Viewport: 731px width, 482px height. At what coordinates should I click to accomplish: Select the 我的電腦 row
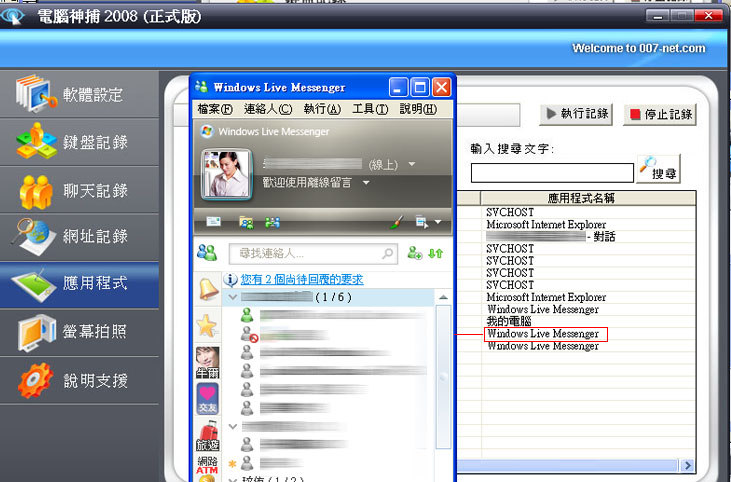pyautogui.click(x=588, y=321)
